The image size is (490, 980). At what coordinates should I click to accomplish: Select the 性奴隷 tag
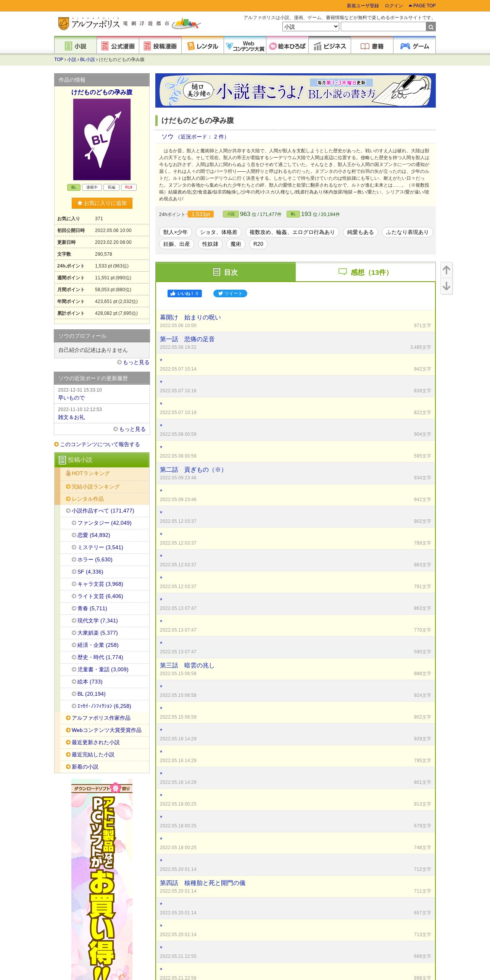[x=210, y=244]
